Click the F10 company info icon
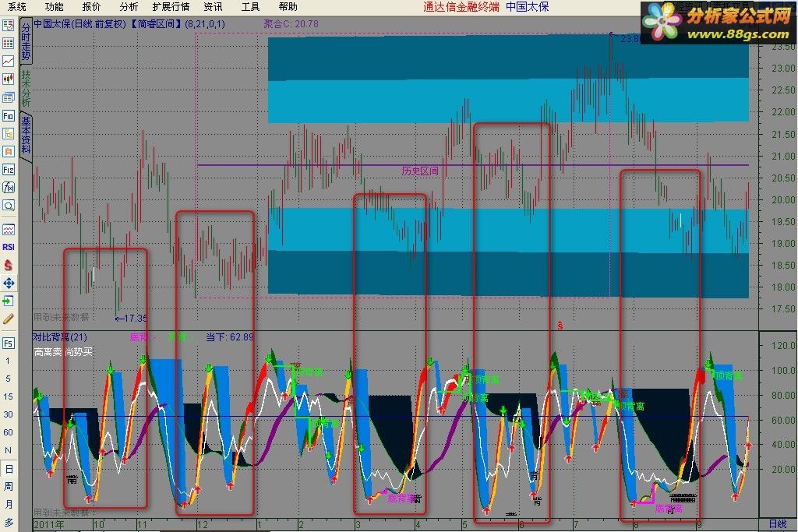This screenshot has height=532, width=798. coord(8,116)
